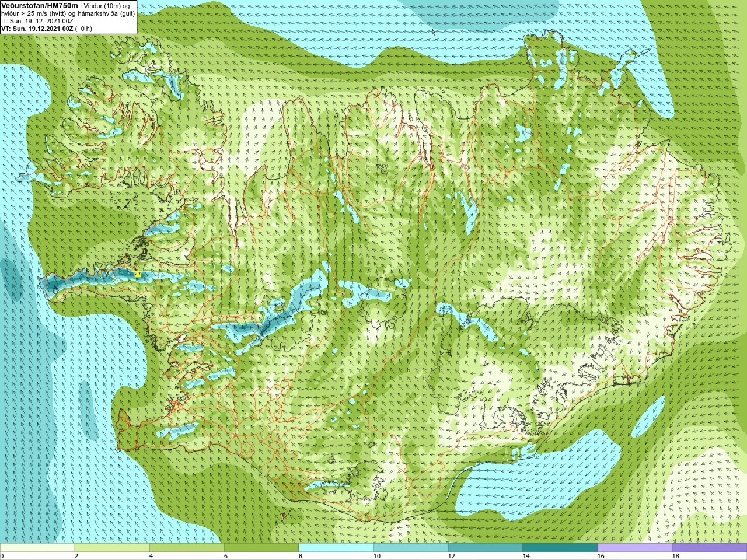Image resolution: width=747 pixels, height=560 pixels.
Task: Click the legend scale value 14
Action: tap(526, 556)
